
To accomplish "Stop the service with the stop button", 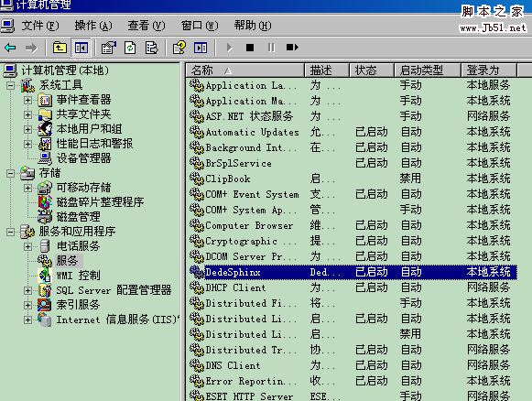I will pos(250,48).
